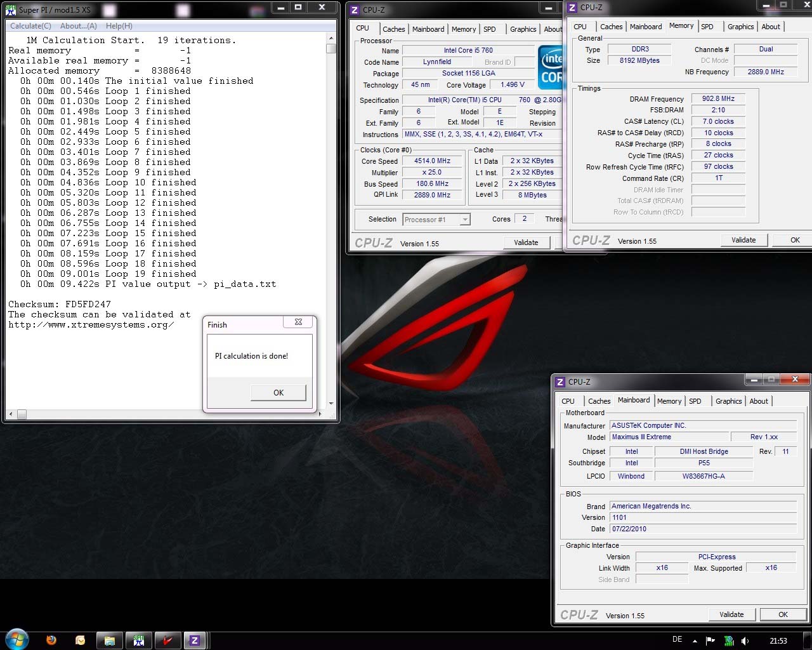This screenshot has width=812, height=650.
Task: Open the About...(A) menu in Super PI
Action: click(79, 26)
